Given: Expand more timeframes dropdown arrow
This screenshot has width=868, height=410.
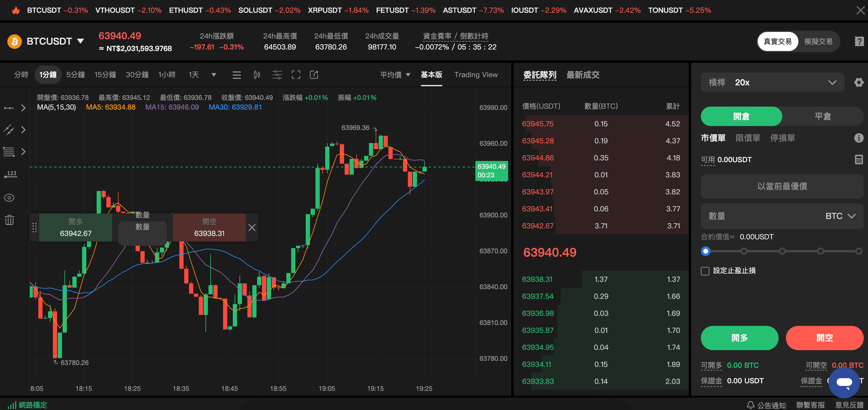Looking at the screenshot, I should pyautogui.click(x=214, y=75).
